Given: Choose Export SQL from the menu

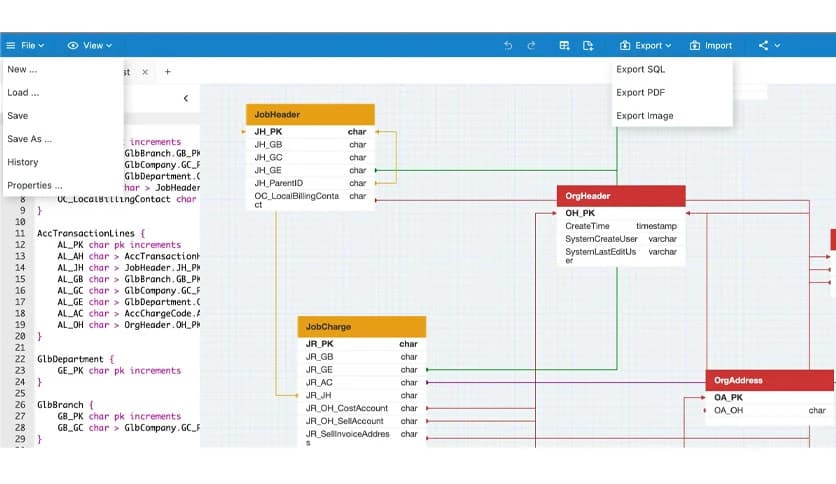Looking at the screenshot, I should coord(640,70).
